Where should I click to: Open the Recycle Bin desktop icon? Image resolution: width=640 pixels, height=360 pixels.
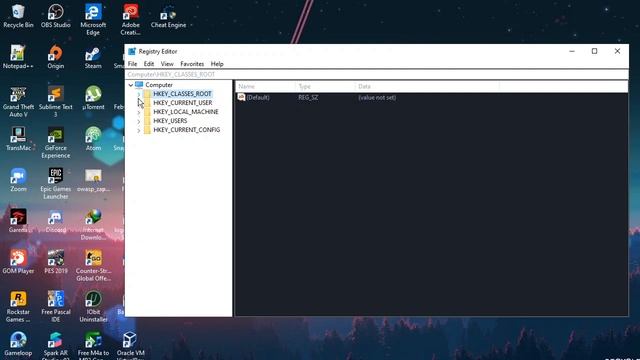(18, 16)
